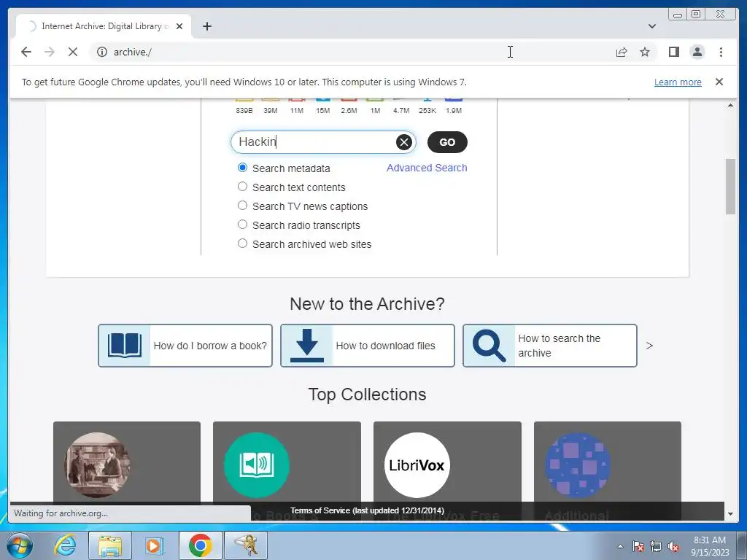747x560 pixels.
Task: Click the page vertical scrollbar thumb
Action: tap(730, 187)
